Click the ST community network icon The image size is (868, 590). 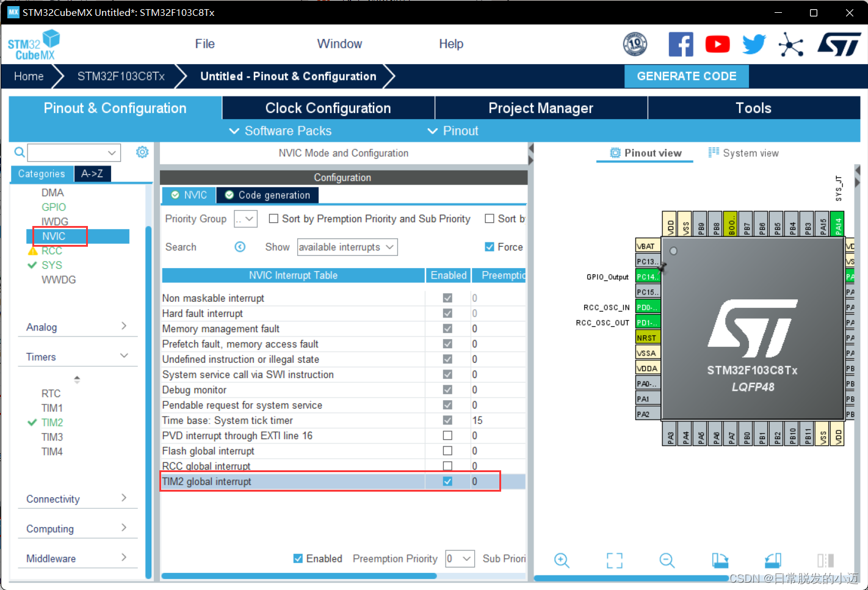click(791, 45)
